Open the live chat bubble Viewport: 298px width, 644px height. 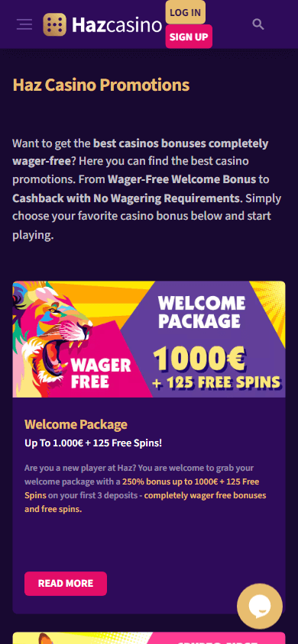coord(260,607)
